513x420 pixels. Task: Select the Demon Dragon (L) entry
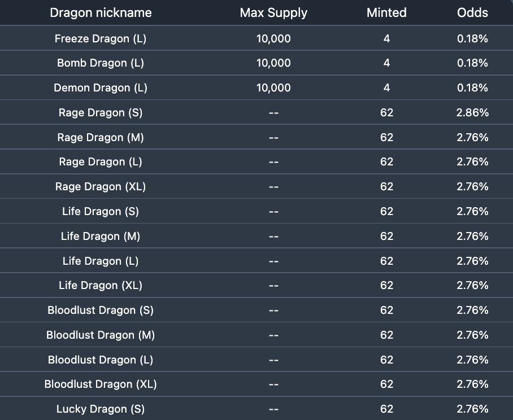click(101, 88)
